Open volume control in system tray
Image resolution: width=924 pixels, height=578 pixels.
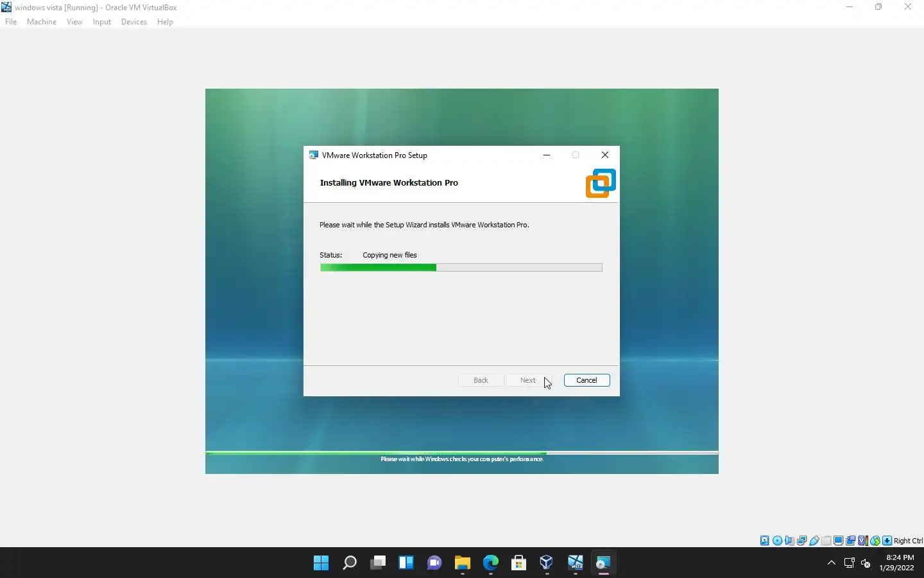pyautogui.click(x=866, y=563)
